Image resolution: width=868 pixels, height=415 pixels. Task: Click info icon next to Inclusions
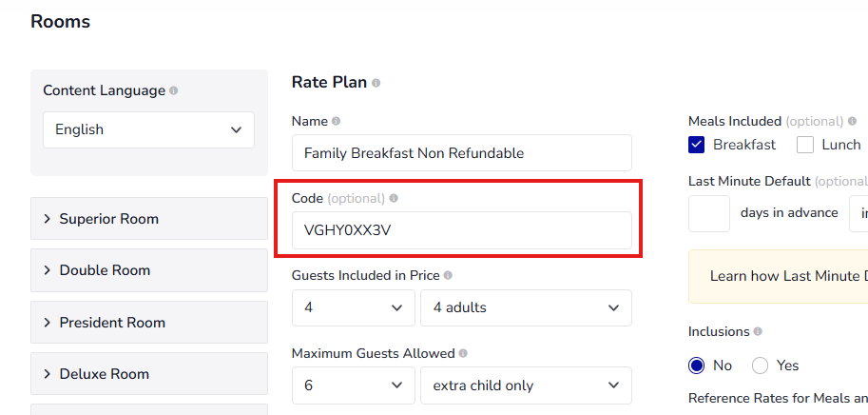[x=758, y=332]
